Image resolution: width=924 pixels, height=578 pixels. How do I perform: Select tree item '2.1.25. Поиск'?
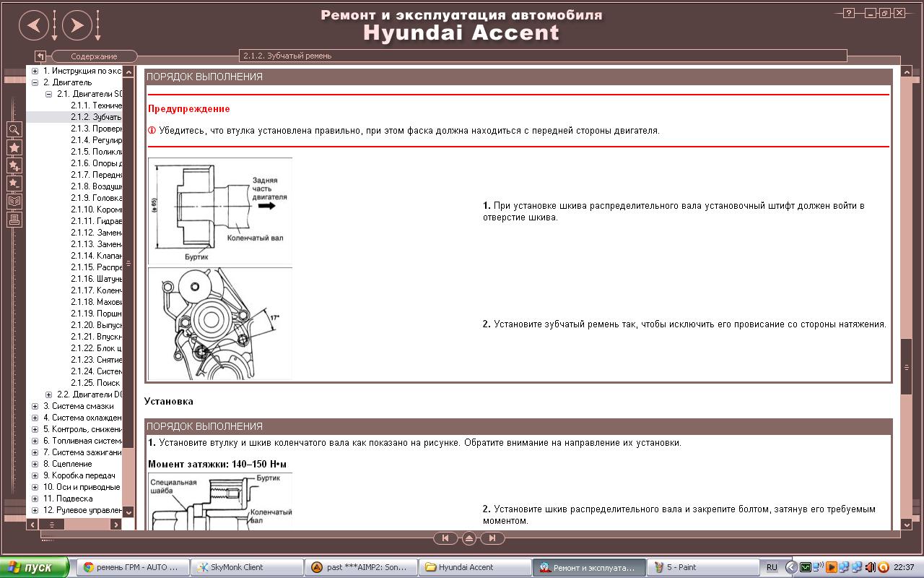(97, 383)
